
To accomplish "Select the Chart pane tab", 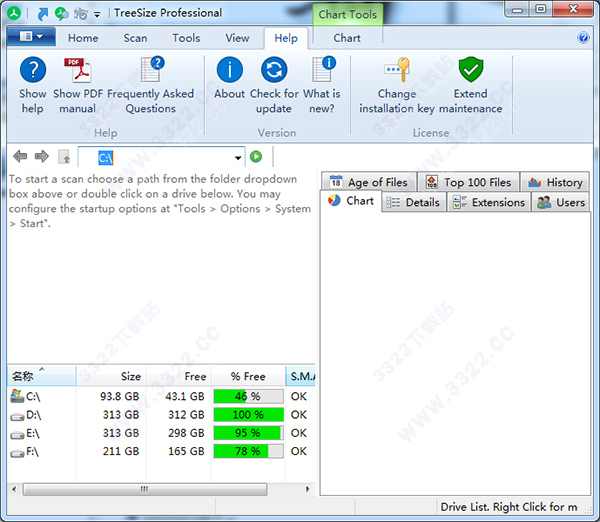I will click(351, 201).
